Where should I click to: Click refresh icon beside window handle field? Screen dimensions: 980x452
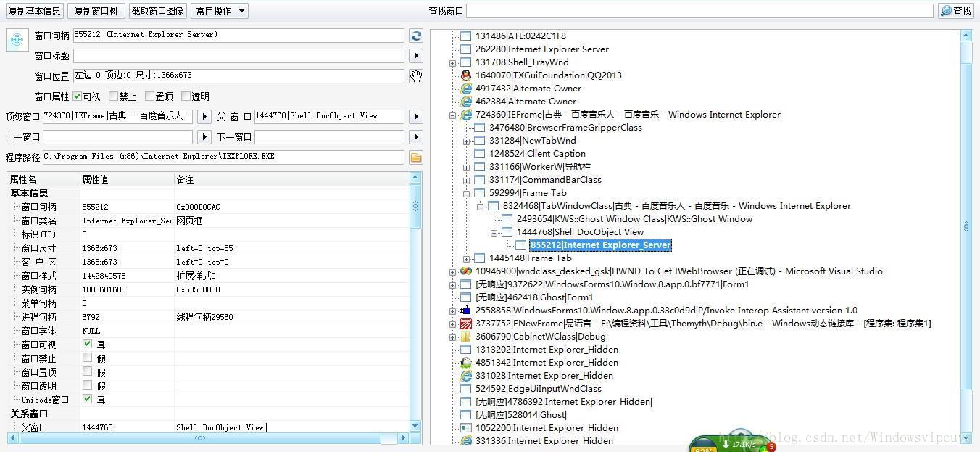pyautogui.click(x=416, y=36)
